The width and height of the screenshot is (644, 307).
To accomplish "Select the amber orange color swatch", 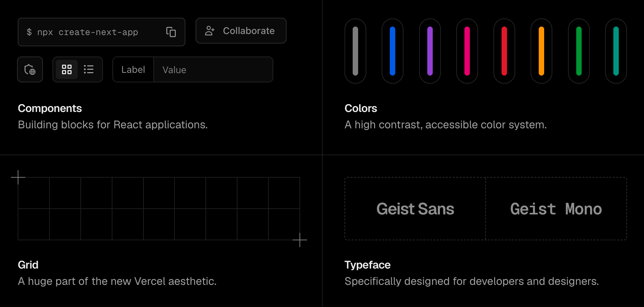I will point(541,51).
